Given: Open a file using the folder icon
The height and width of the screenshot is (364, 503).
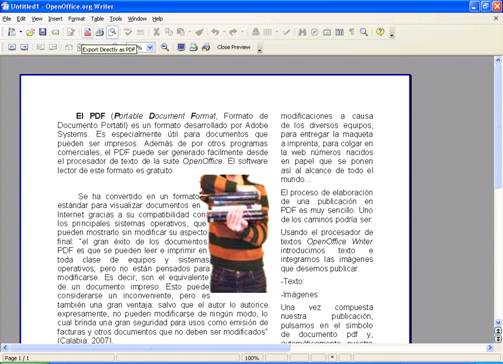Looking at the screenshot, I should pyautogui.click(x=30, y=32).
